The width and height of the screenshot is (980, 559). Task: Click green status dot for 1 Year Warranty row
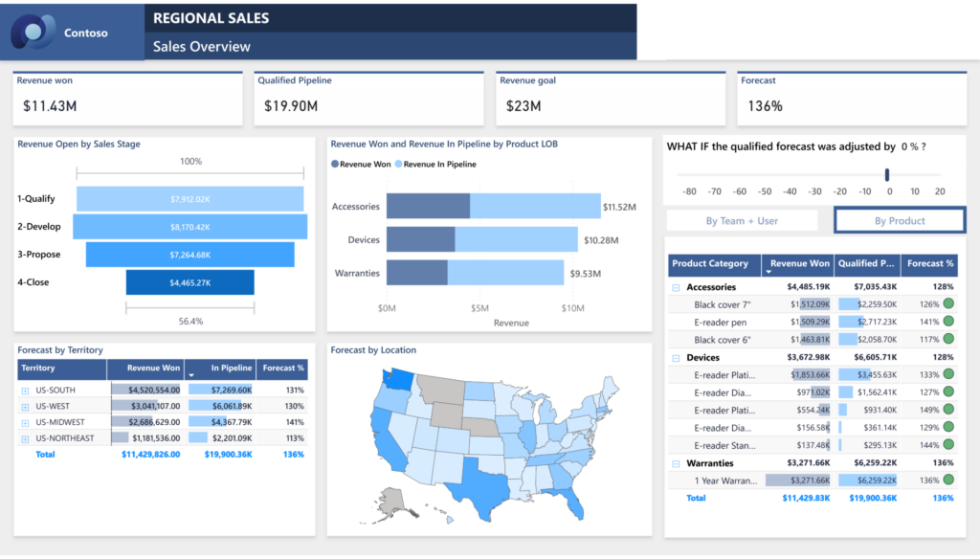pyautogui.click(x=948, y=481)
